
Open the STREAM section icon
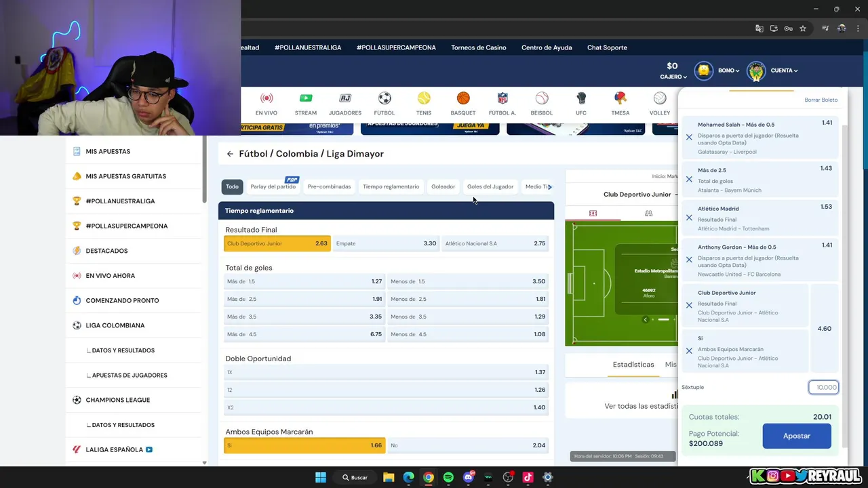(306, 98)
